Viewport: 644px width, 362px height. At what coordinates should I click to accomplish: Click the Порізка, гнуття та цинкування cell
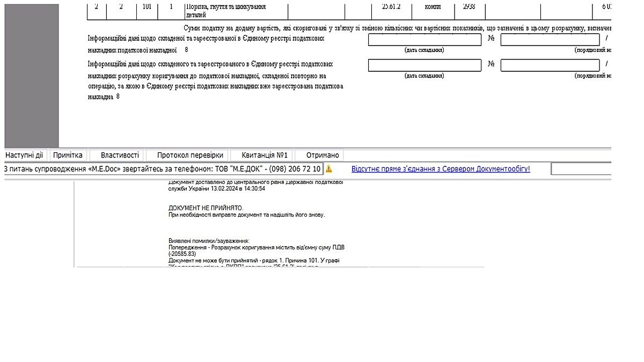235,11
